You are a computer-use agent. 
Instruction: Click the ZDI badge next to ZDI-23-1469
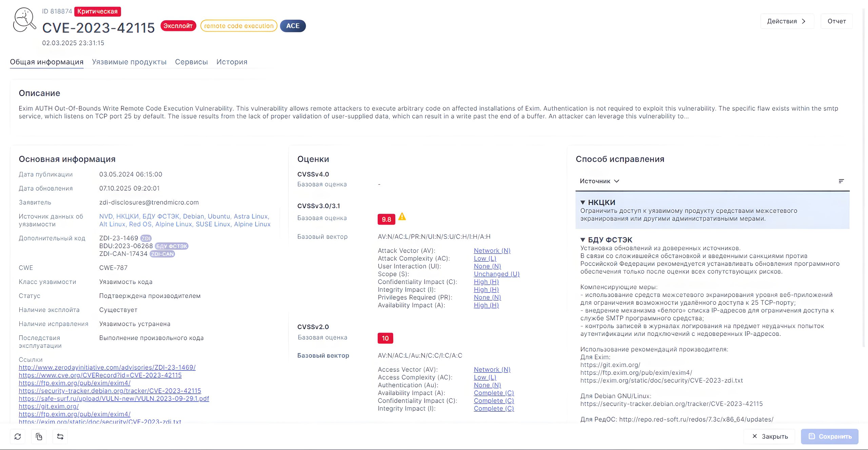(x=146, y=238)
